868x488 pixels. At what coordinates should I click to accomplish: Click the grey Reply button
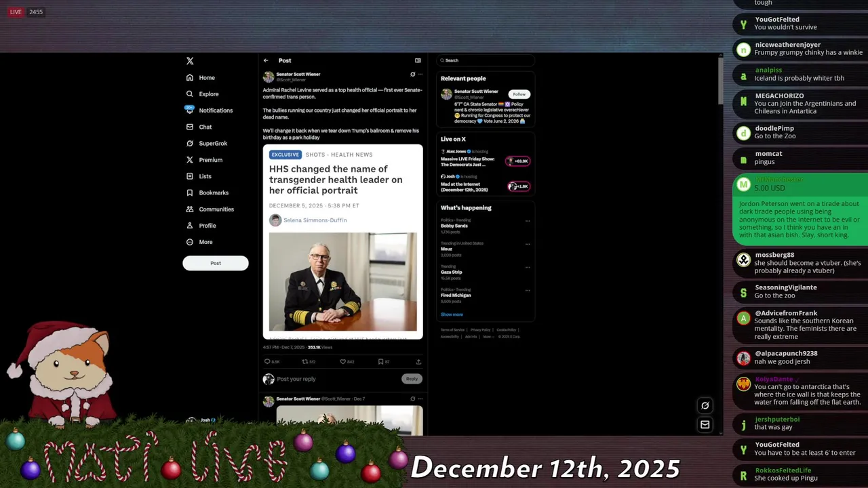412,379
